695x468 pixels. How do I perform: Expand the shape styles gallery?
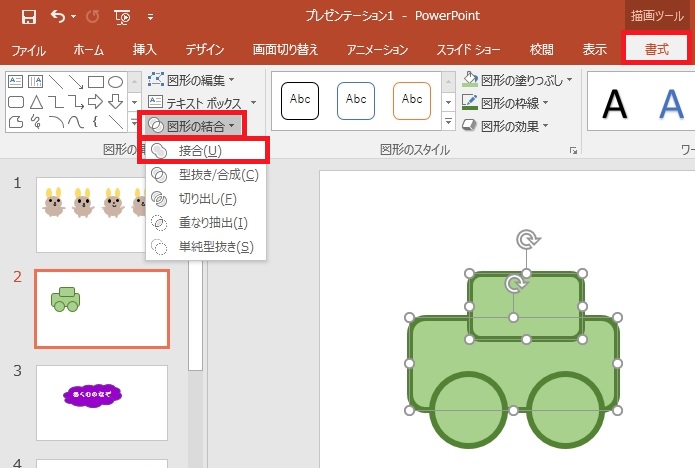click(448, 121)
